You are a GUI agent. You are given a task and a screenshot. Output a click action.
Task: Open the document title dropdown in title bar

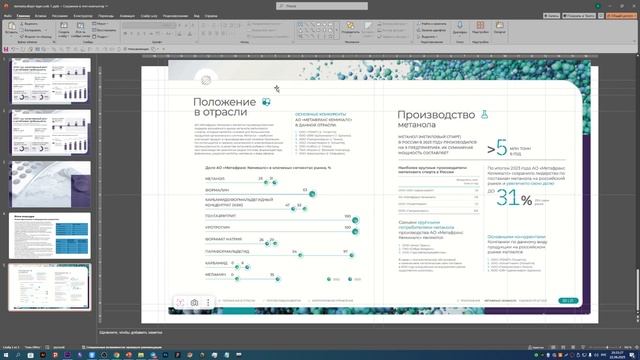[x=107, y=6]
